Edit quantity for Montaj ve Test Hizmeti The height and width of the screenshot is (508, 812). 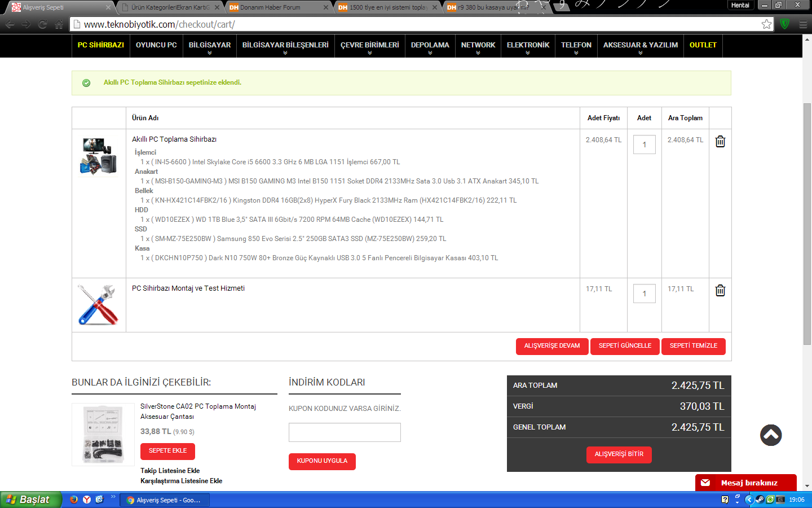(645, 294)
